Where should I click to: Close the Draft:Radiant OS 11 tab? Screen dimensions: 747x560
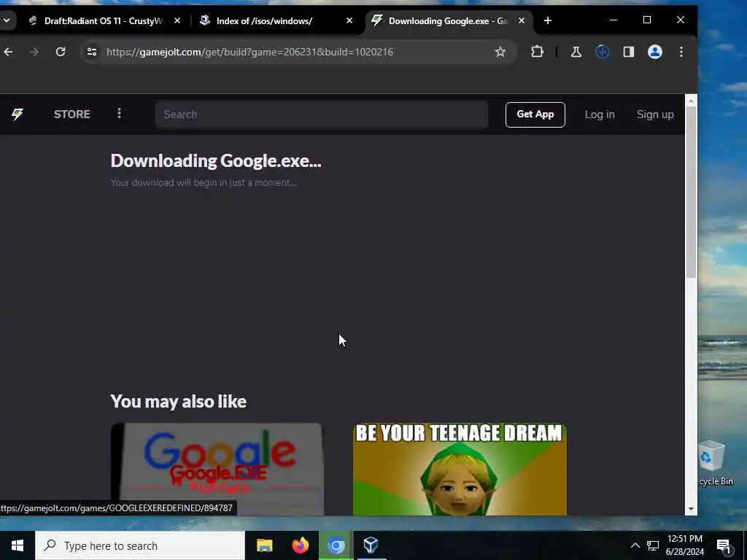point(177,21)
